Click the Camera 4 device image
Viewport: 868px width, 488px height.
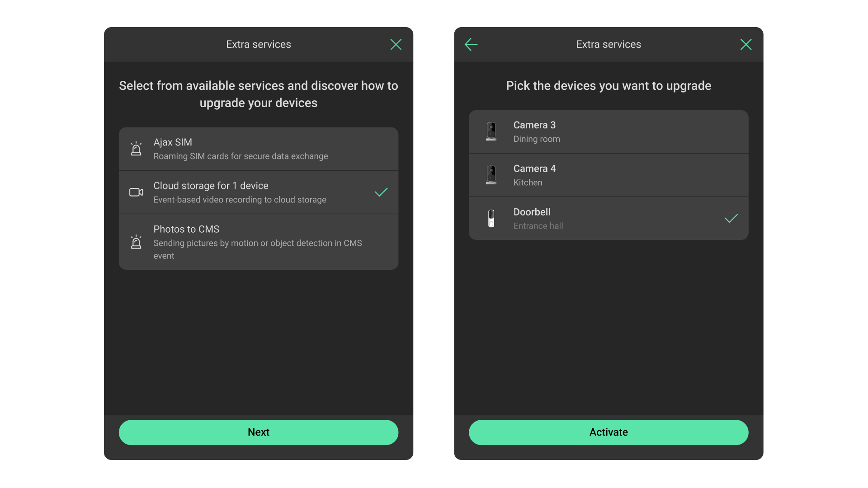(x=491, y=175)
